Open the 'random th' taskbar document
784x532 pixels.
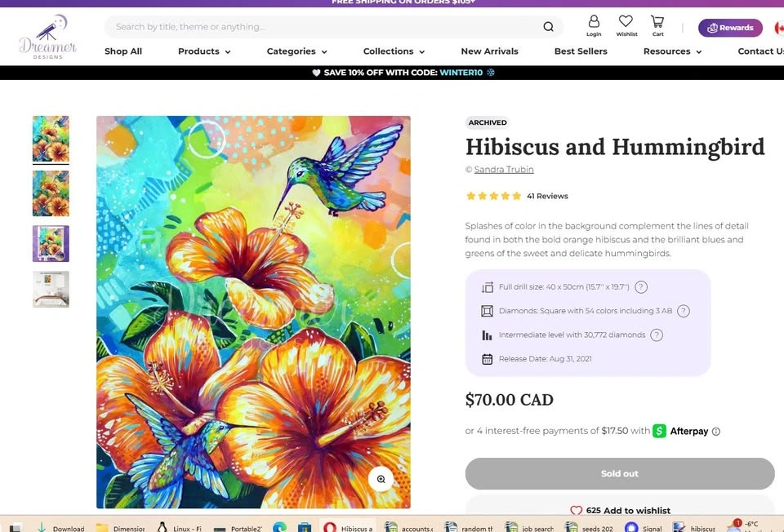(x=469, y=528)
